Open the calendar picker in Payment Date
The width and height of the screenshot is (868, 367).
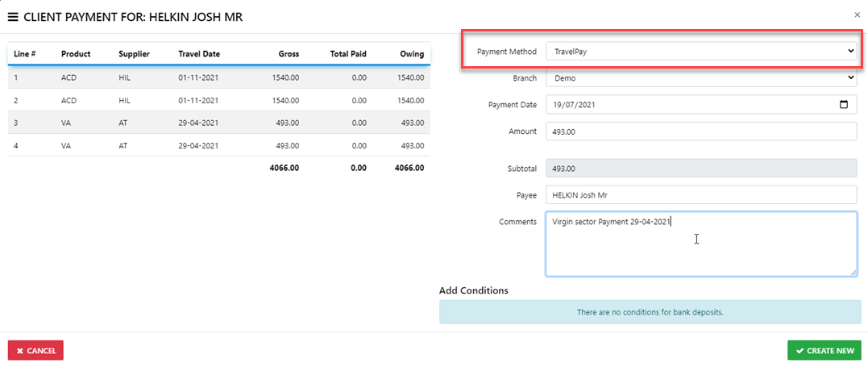(x=844, y=105)
